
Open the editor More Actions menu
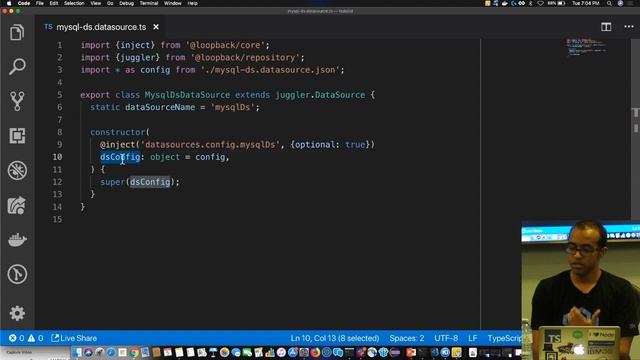[x=629, y=27]
